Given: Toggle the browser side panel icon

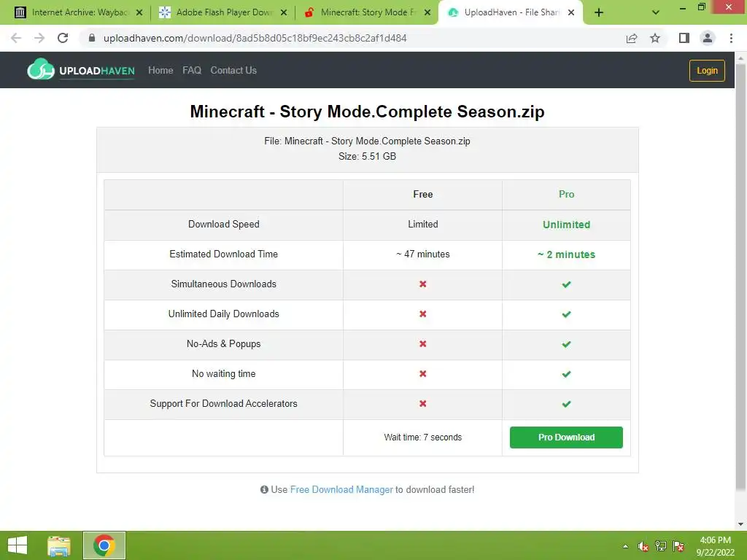Looking at the screenshot, I should pyautogui.click(x=684, y=38).
